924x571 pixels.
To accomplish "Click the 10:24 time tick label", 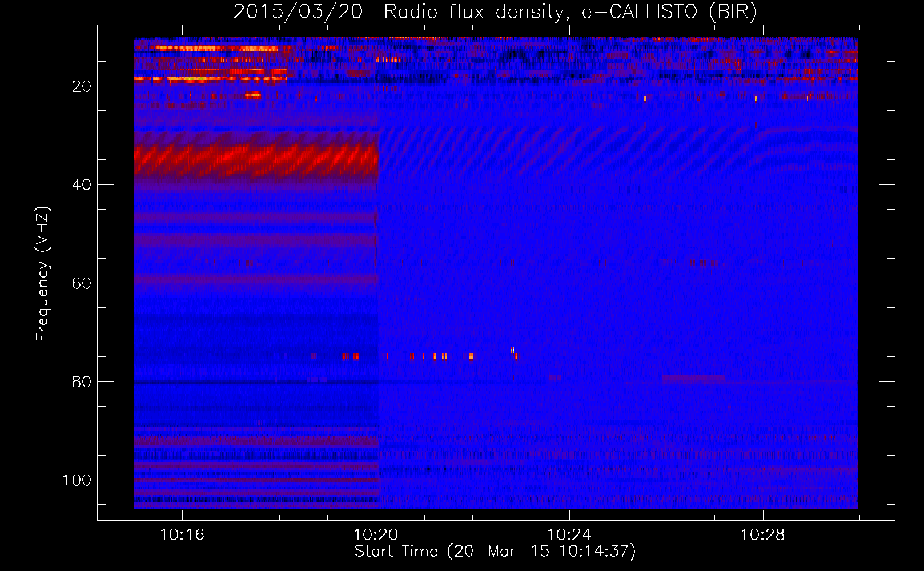I will coord(569,535).
